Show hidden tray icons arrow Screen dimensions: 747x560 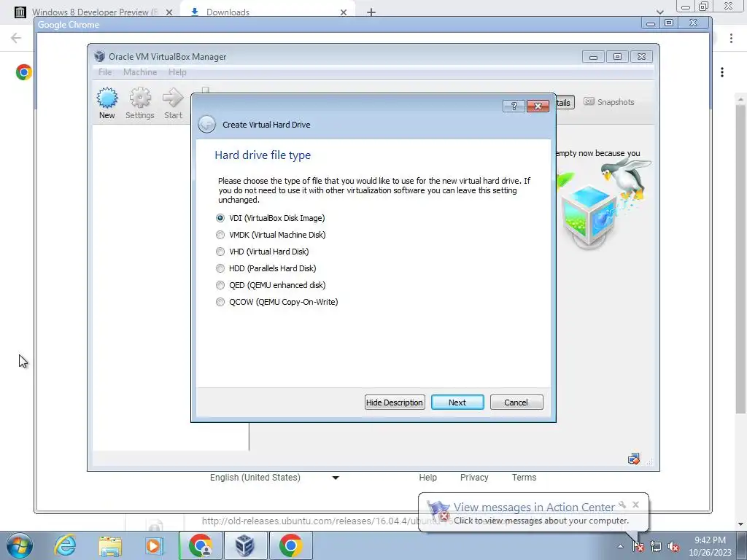[x=620, y=547]
